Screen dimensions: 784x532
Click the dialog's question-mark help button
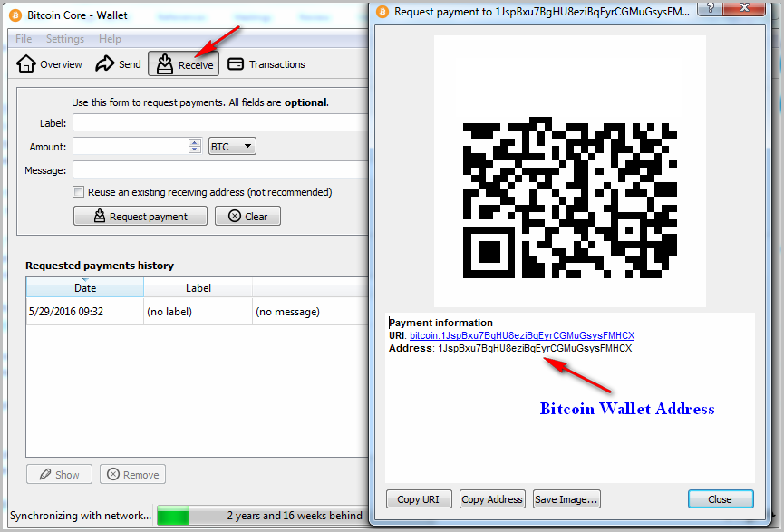click(710, 8)
